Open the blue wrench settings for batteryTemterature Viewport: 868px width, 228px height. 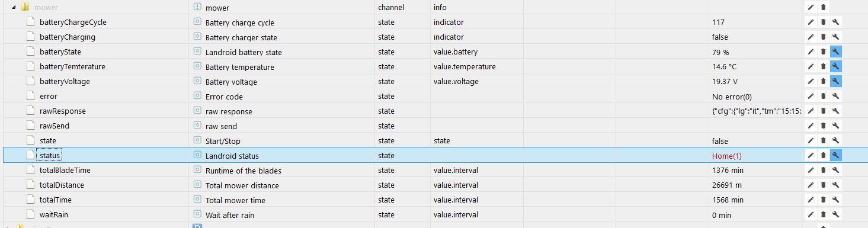tap(835, 66)
